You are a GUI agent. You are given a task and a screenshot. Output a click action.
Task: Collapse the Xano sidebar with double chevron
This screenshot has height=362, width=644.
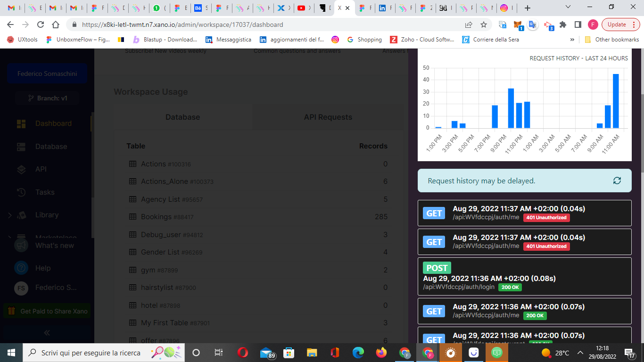47,333
